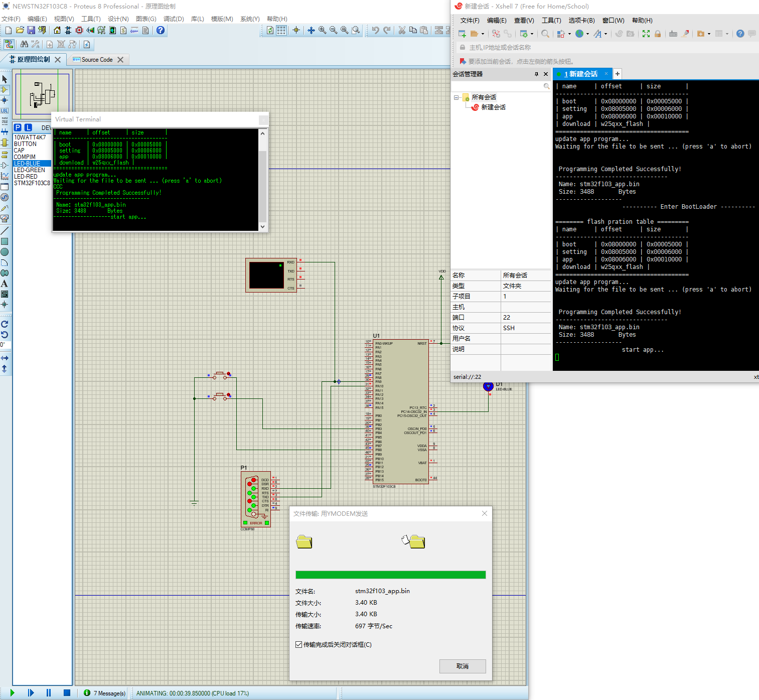Screen dimensions: 759x700
Task: Open project using folder icon in Proteus
Action: (20, 30)
